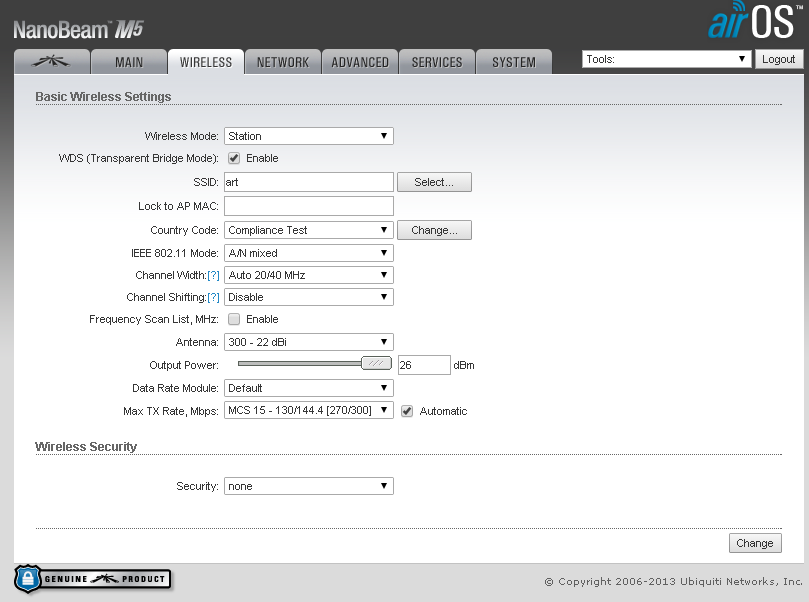The image size is (809, 602).
Task: Click the Genuine Product badge
Action: (x=92, y=579)
